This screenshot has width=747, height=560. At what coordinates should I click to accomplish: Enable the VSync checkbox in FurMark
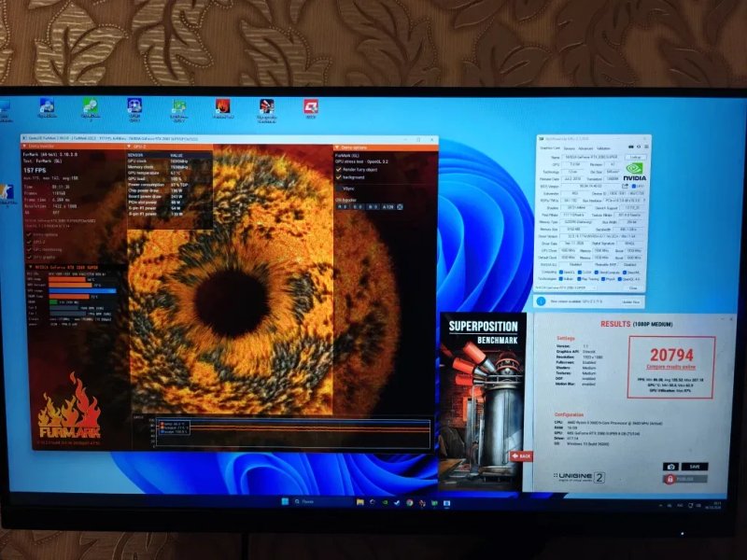(x=340, y=189)
